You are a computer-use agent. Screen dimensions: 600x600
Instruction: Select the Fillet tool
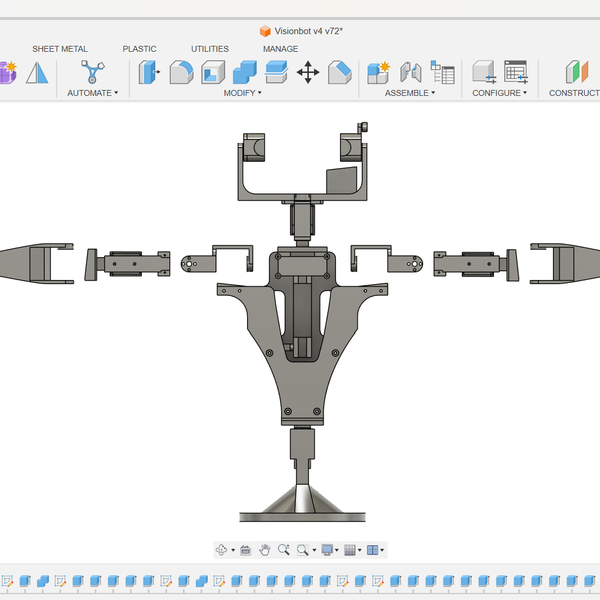(181, 72)
